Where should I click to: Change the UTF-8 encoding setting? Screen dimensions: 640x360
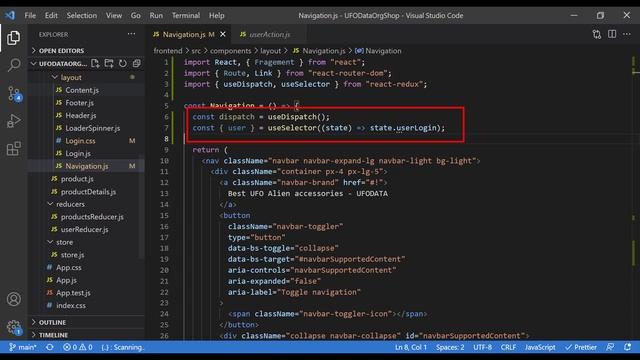click(x=482, y=347)
